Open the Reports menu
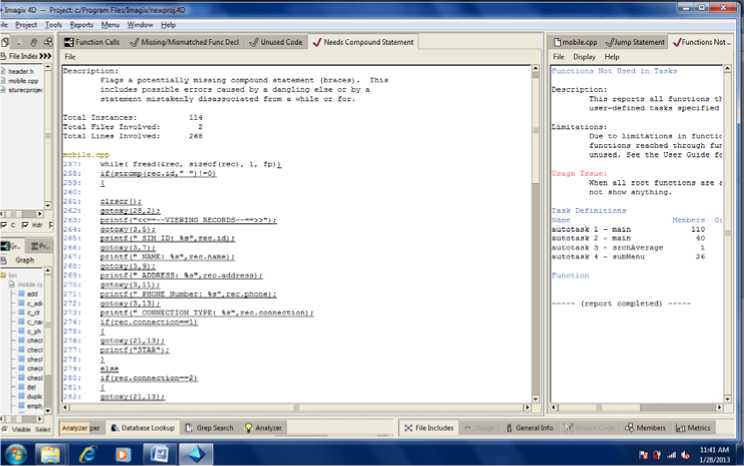Image resolution: width=744 pixels, height=466 pixels. click(x=82, y=24)
